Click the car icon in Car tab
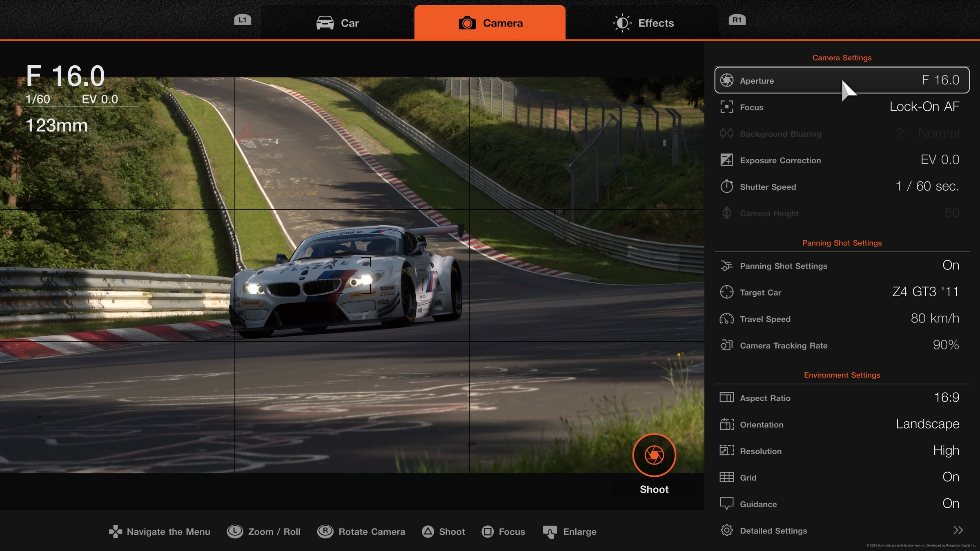Screen dimensions: 980x551 click(x=325, y=23)
